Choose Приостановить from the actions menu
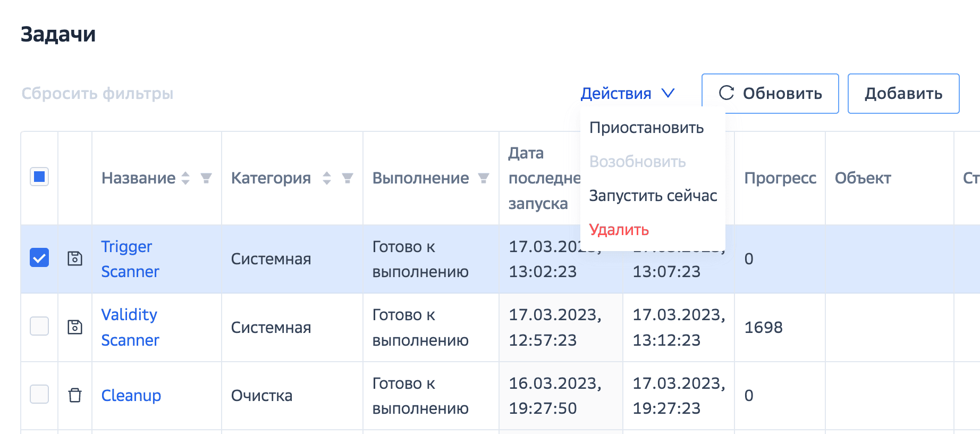Screen dimensions: 980x434 [x=646, y=128]
